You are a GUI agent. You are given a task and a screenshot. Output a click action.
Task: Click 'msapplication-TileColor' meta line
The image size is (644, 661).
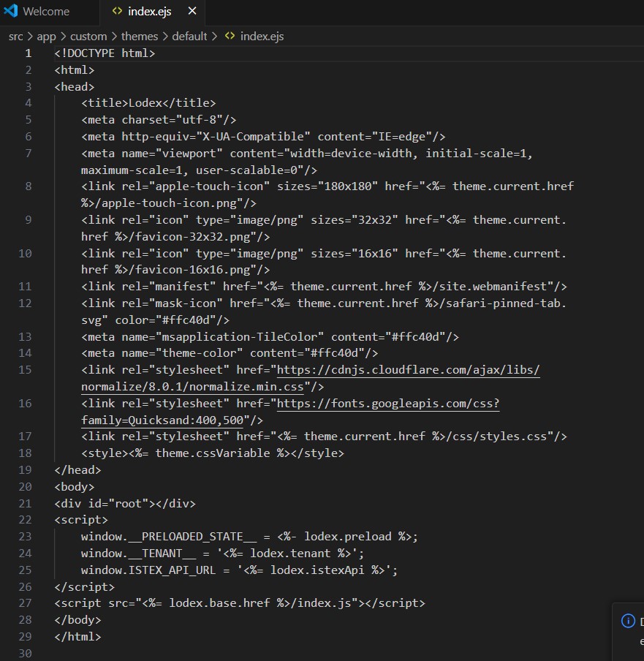[270, 337]
